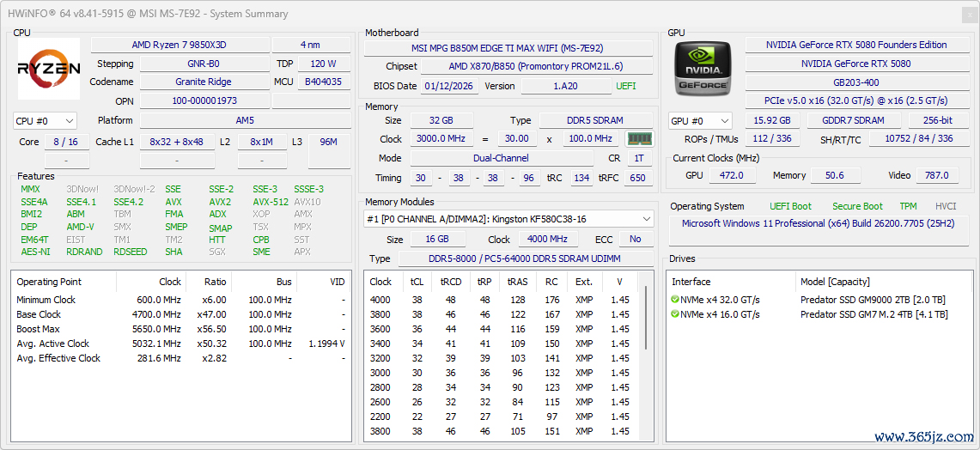Click the 1.A20 BIOS version field
980x450 pixels.
click(x=566, y=86)
